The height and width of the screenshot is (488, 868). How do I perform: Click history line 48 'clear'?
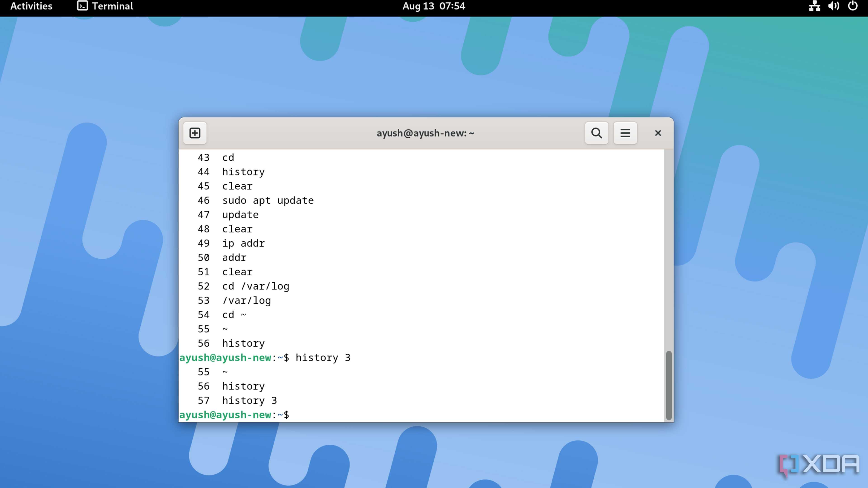237,229
